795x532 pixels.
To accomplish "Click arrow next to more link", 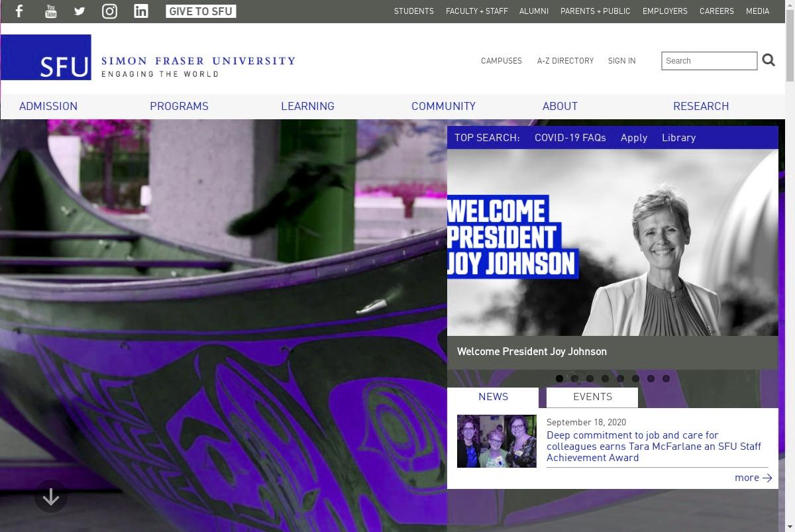I will [x=767, y=478].
